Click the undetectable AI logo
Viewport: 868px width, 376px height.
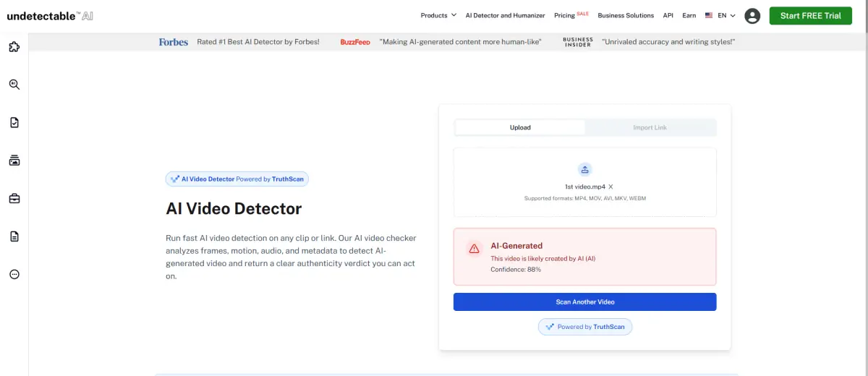click(50, 15)
